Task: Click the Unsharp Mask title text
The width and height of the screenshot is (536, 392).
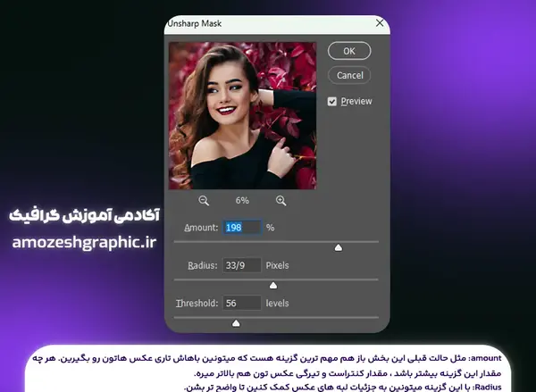Action: (x=194, y=23)
